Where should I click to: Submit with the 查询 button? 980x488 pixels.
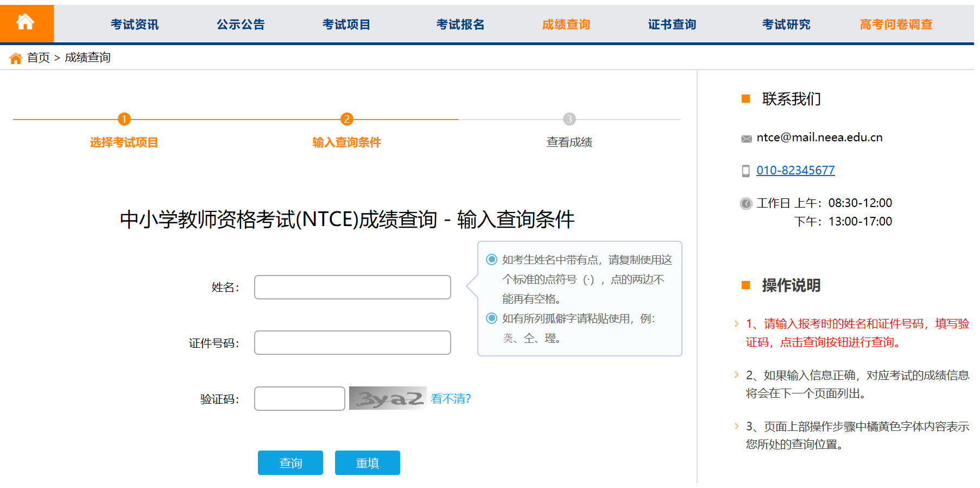click(290, 463)
